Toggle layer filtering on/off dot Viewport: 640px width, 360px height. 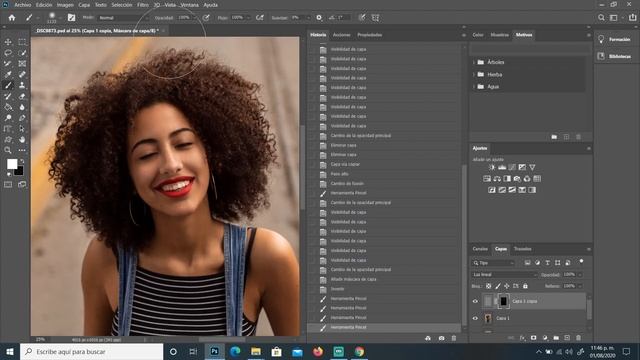pyautogui.click(x=581, y=261)
